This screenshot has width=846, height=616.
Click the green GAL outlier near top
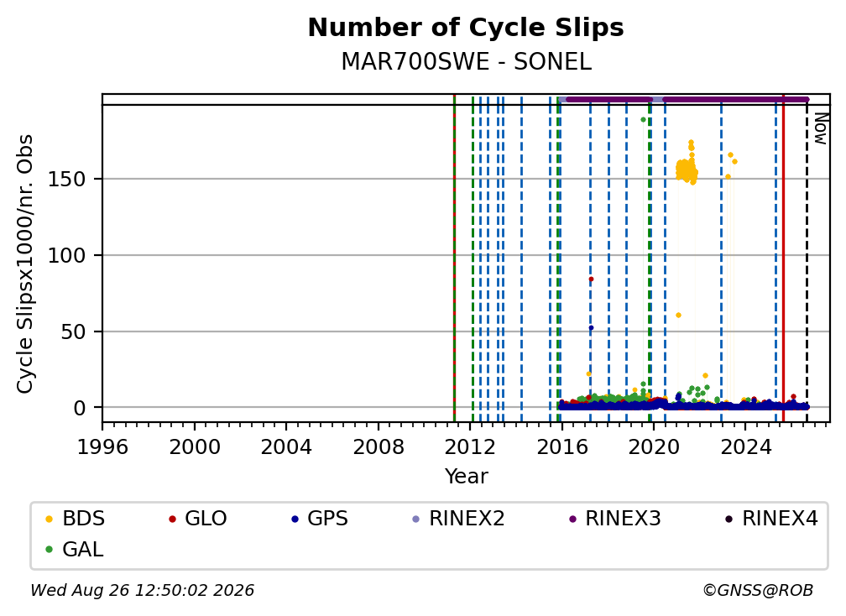(643, 120)
